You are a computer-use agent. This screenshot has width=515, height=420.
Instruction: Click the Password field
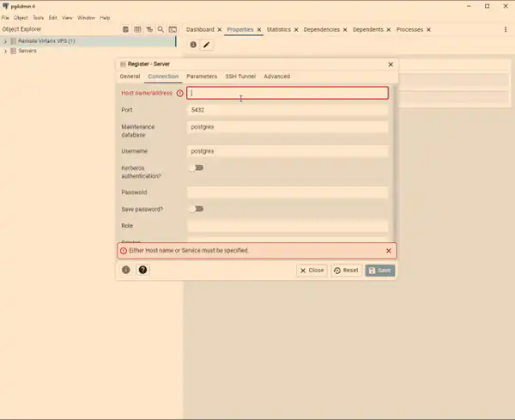[x=288, y=192]
